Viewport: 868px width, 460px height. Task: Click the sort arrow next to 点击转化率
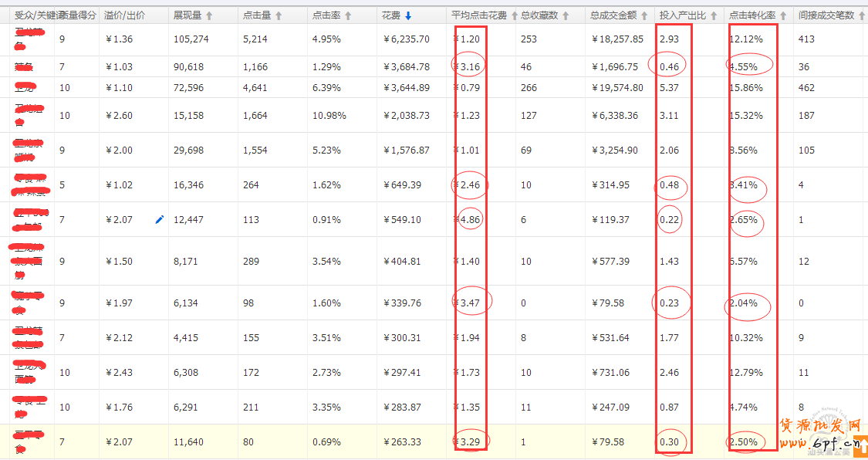click(783, 15)
